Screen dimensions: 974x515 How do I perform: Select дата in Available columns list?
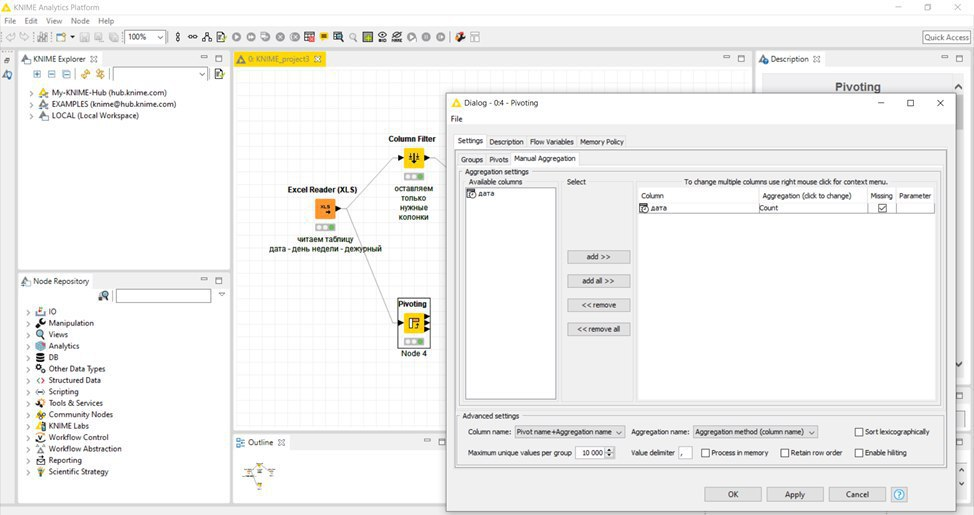(510, 194)
